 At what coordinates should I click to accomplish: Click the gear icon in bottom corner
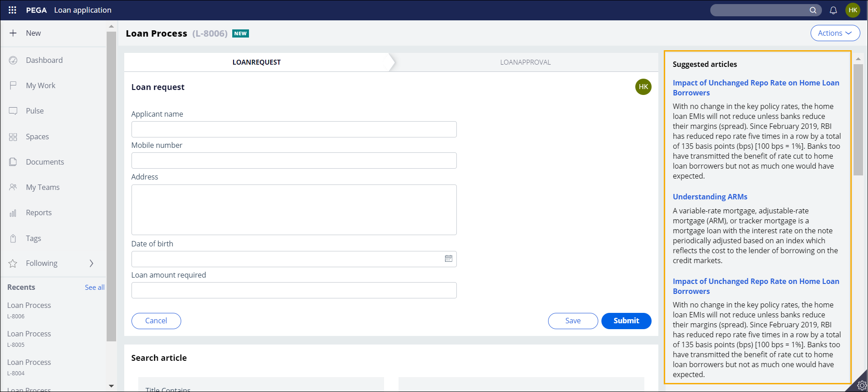(861, 386)
